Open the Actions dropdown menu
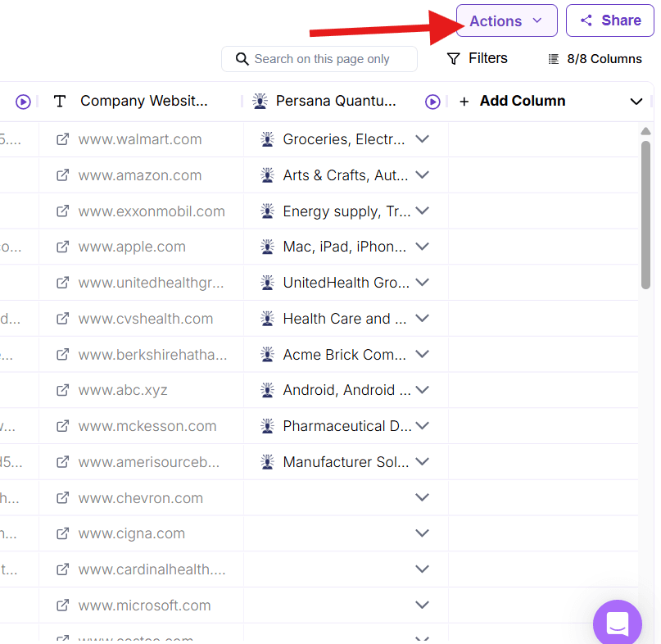661x644 pixels. [x=506, y=20]
